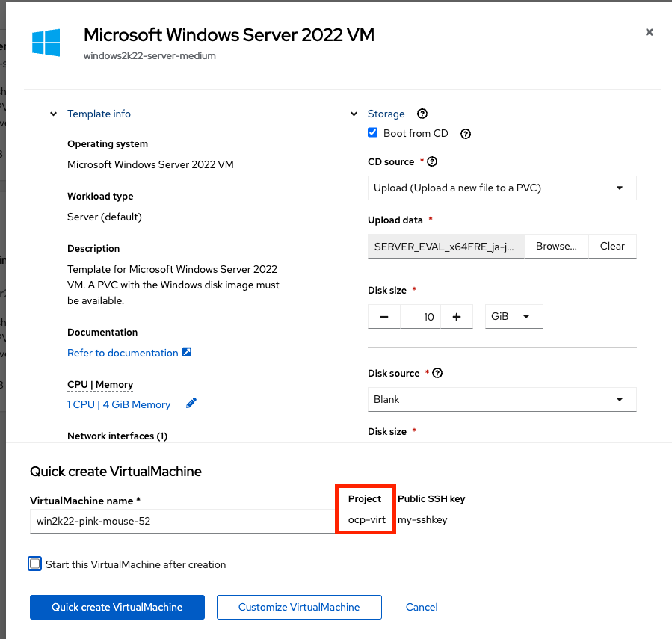
Task: Click the Quick create VirtualMachine button
Action: click(117, 607)
